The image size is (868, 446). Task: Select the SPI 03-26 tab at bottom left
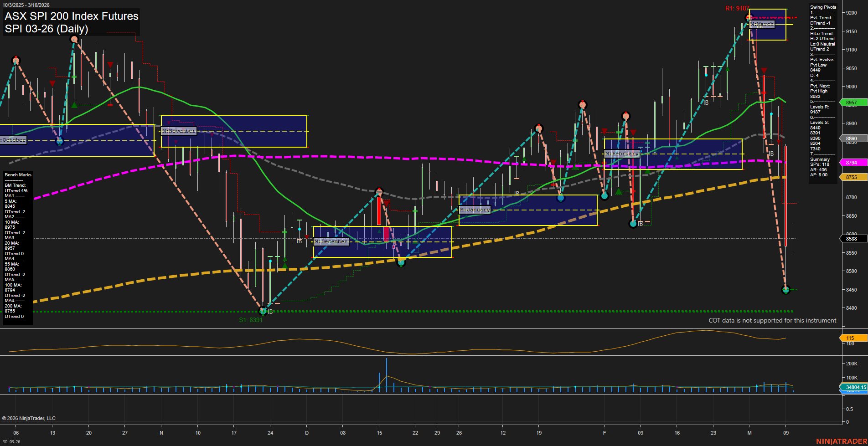[11, 442]
